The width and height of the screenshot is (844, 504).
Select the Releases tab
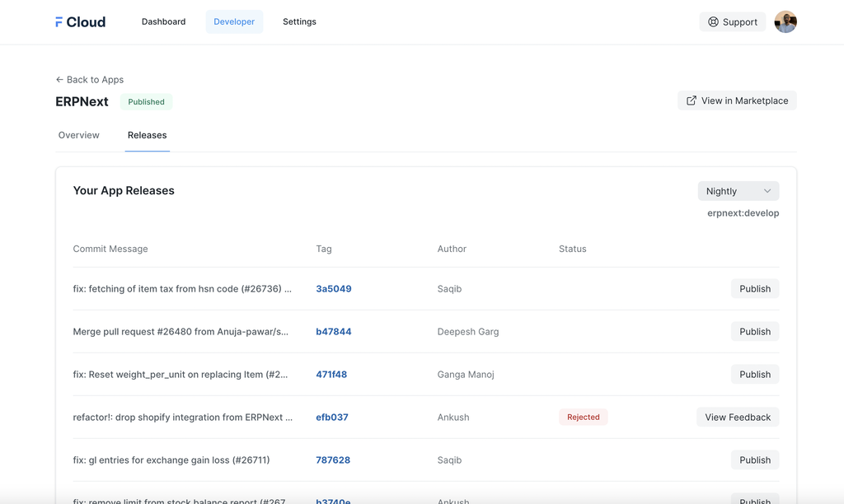(148, 135)
